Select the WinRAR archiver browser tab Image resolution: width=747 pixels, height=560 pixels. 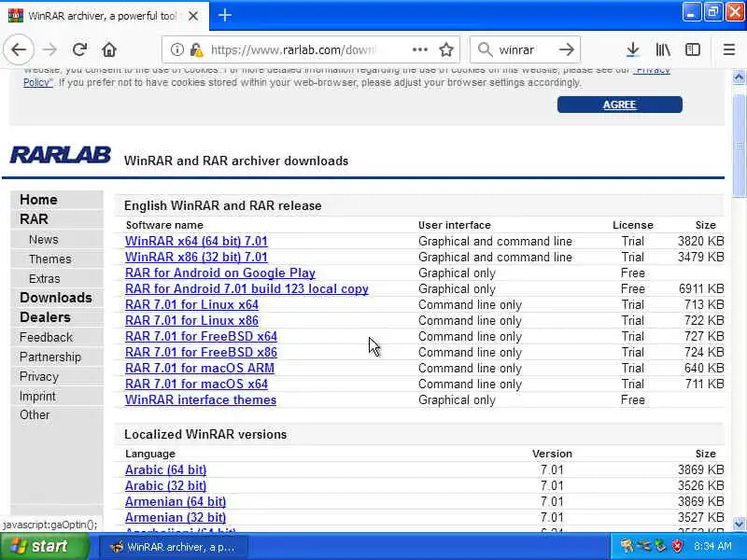tap(105, 16)
